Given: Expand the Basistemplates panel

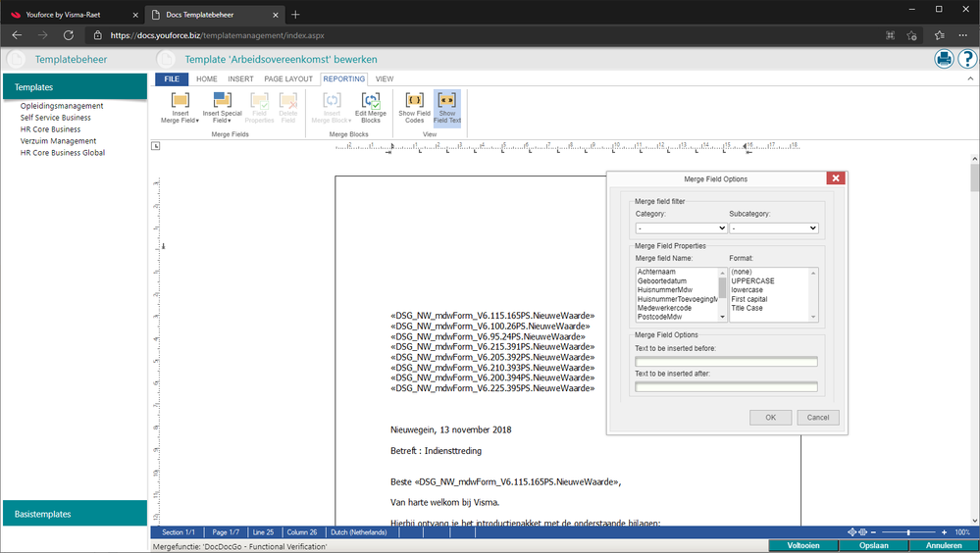Looking at the screenshot, I should [74, 513].
